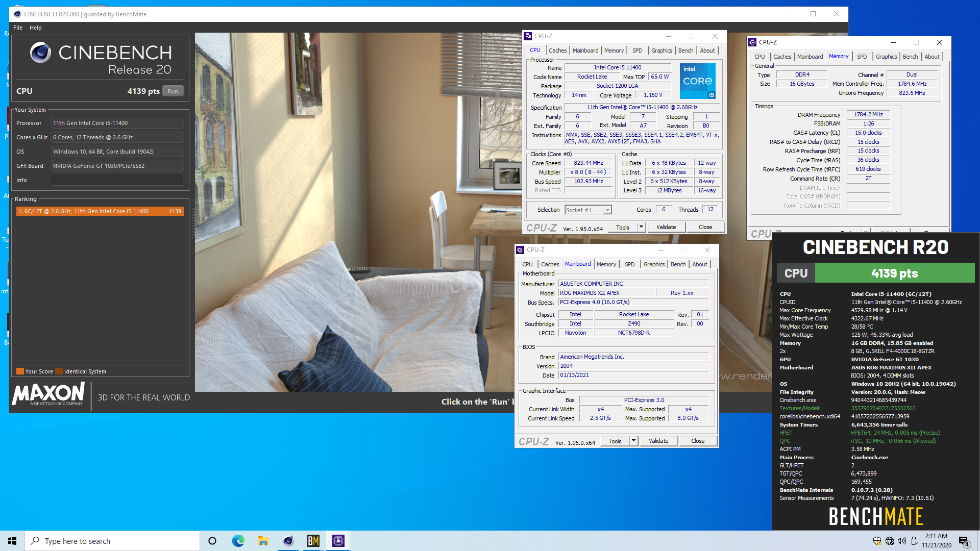Click the Cinebench title bar app icon

tap(17, 14)
